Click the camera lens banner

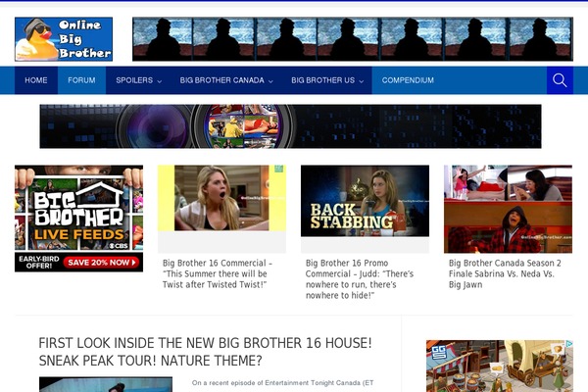coord(291,126)
